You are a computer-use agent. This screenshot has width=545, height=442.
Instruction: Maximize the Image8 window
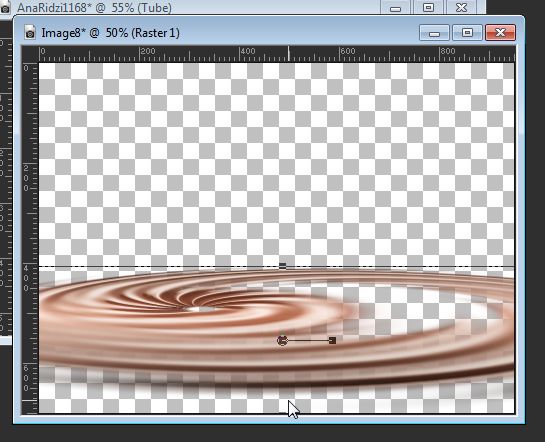coord(467,33)
